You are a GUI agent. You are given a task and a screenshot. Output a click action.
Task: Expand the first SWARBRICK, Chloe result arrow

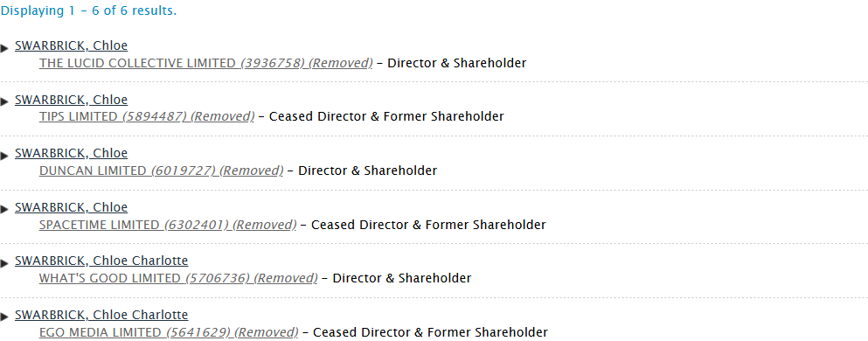point(4,47)
